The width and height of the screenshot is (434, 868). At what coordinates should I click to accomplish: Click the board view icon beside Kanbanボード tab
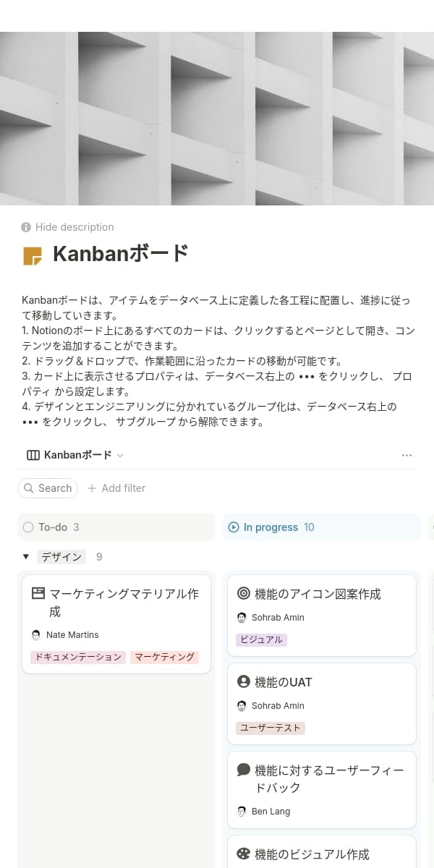[33, 455]
